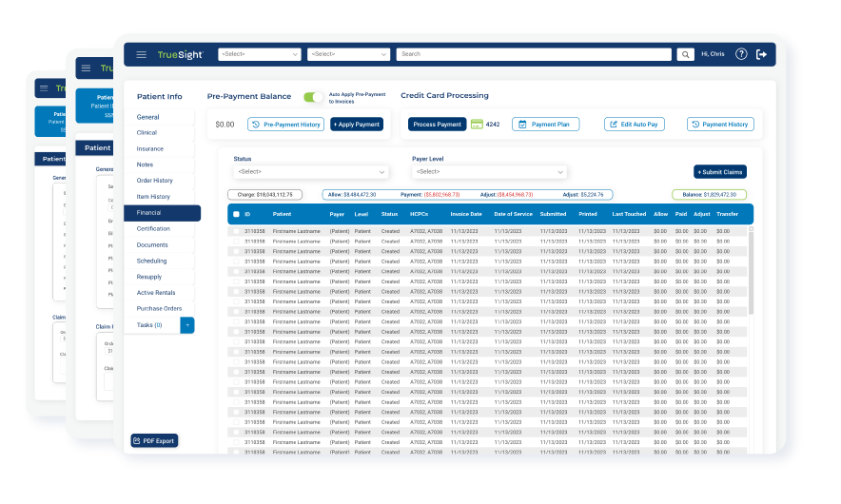Image resolution: width=841 pixels, height=504 pixels.
Task: Click the logout arrow icon
Action: 761,54
